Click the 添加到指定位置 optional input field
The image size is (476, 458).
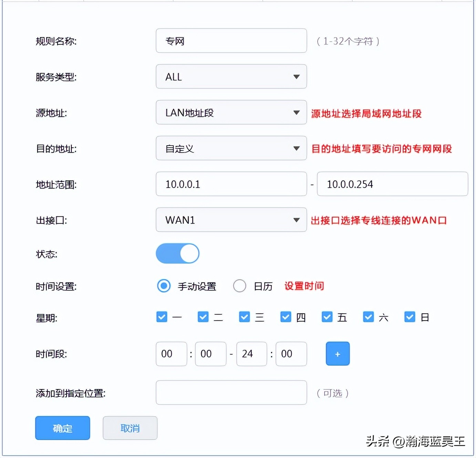231,392
